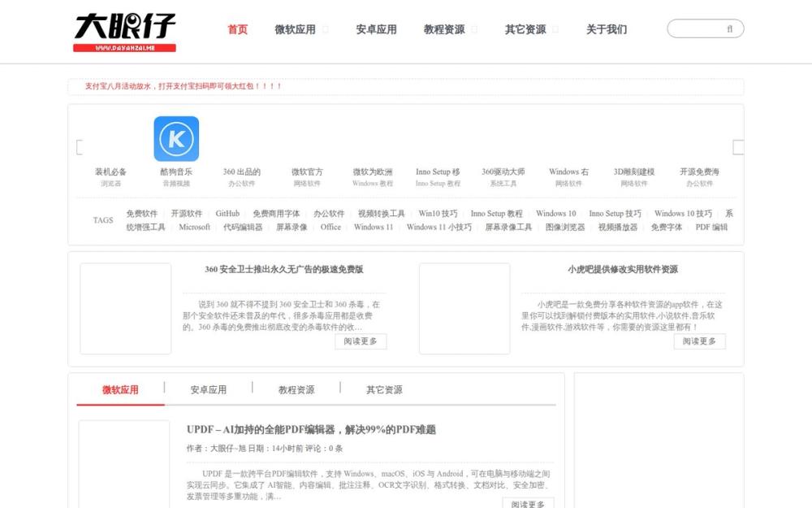Open the 其它资源 navigation menu

pos(525,29)
